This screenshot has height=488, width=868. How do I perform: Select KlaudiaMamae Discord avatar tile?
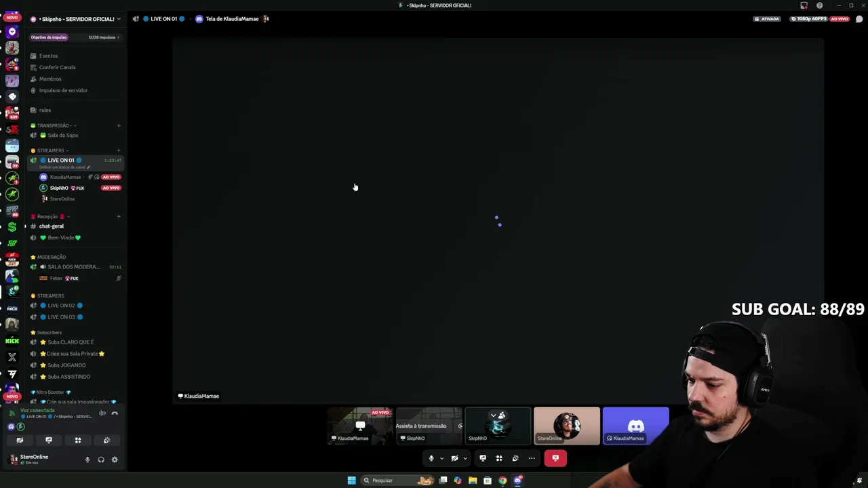pyautogui.click(x=636, y=426)
